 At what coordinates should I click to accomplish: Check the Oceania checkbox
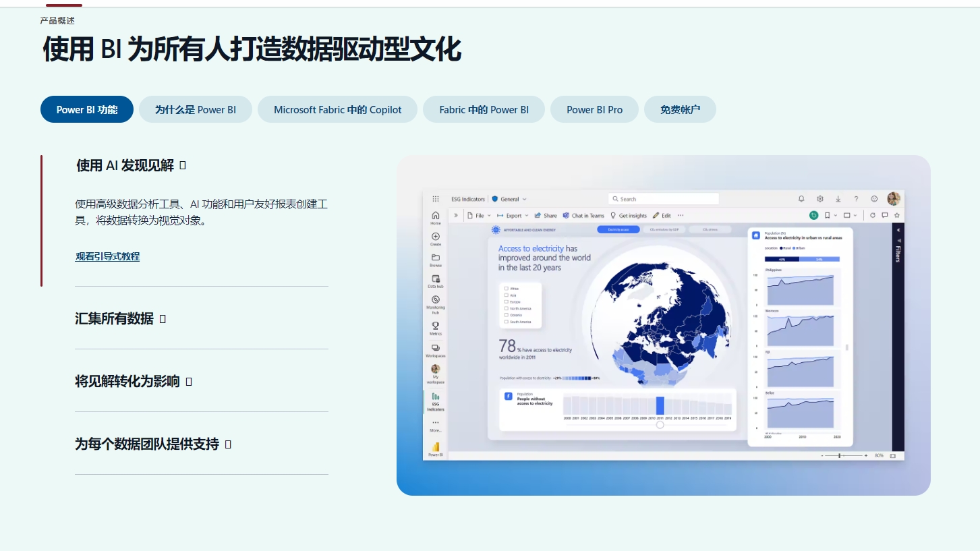point(507,315)
